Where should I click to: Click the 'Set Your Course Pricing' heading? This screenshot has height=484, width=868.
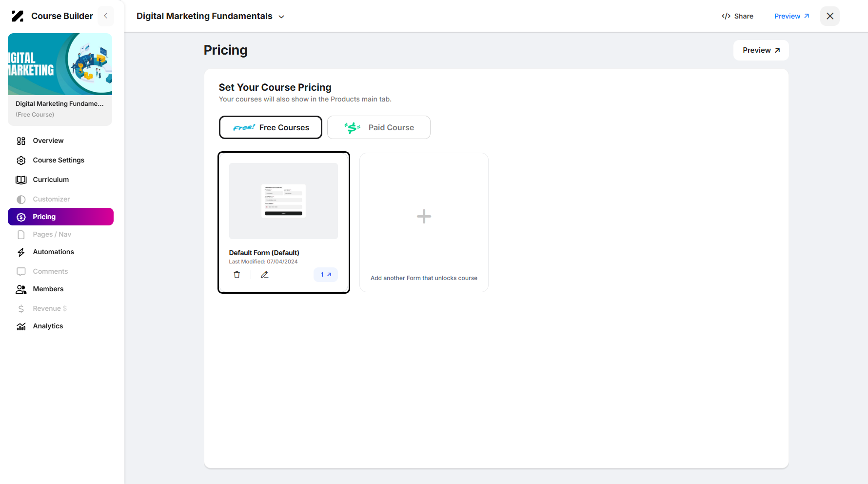pyautogui.click(x=275, y=87)
